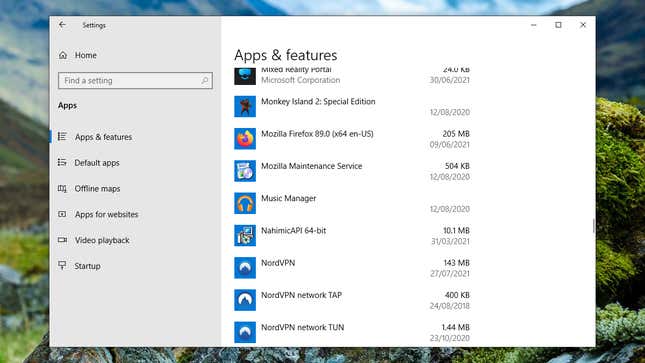Open Apps & features section
The image size is (645, 363).
click(103, 137)
